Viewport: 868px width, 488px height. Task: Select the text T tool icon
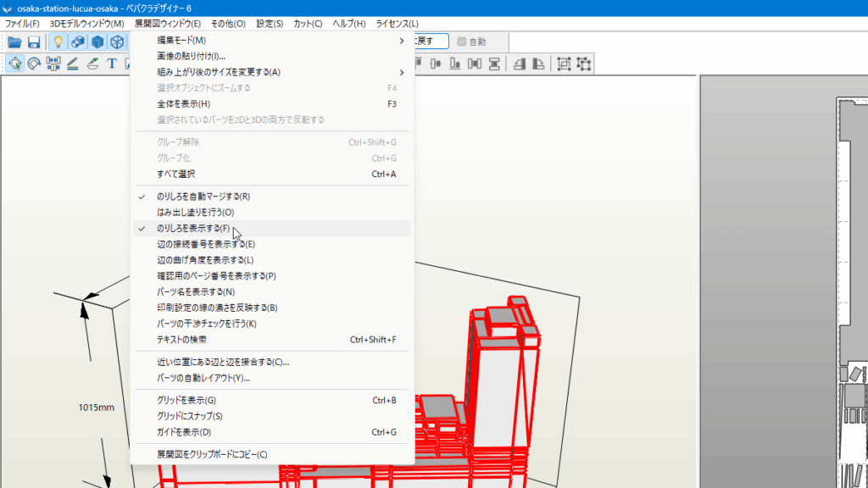tap(111, 64)
